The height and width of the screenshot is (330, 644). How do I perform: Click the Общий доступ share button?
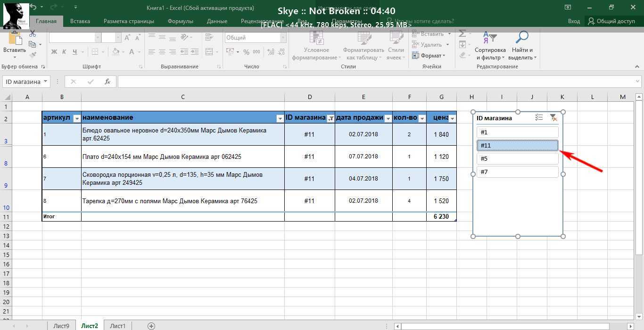[611, 21]
